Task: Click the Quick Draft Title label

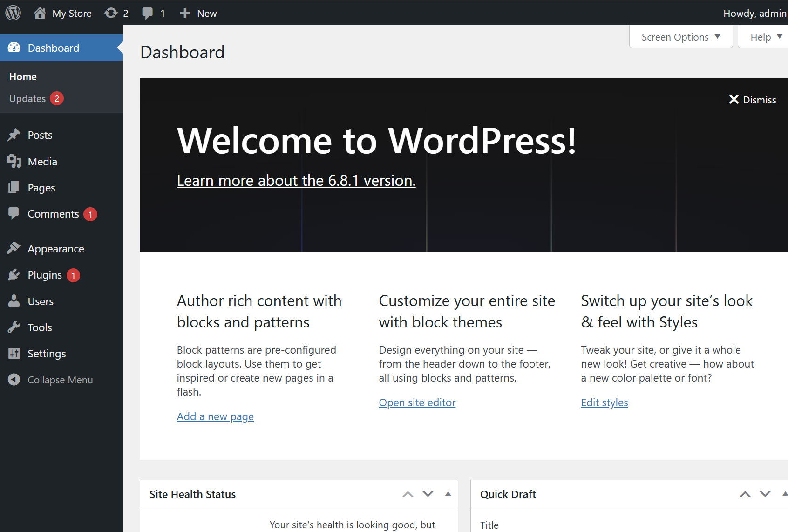Action: point(489,525)
